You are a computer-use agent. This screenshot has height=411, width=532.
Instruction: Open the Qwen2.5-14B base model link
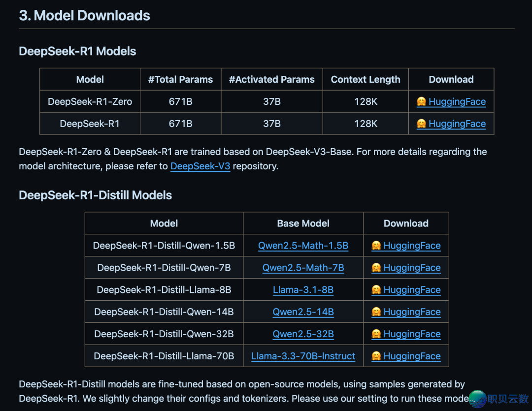tap(303, 312)
